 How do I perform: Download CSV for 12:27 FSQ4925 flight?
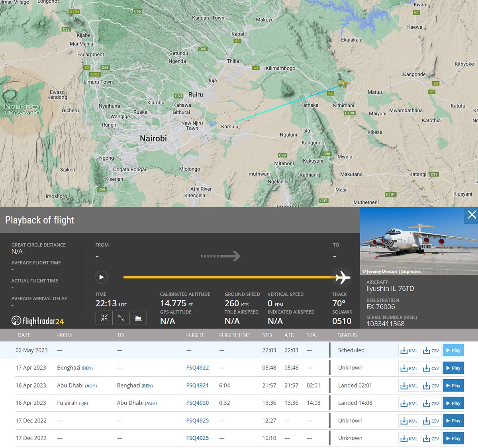click(431, 421)
